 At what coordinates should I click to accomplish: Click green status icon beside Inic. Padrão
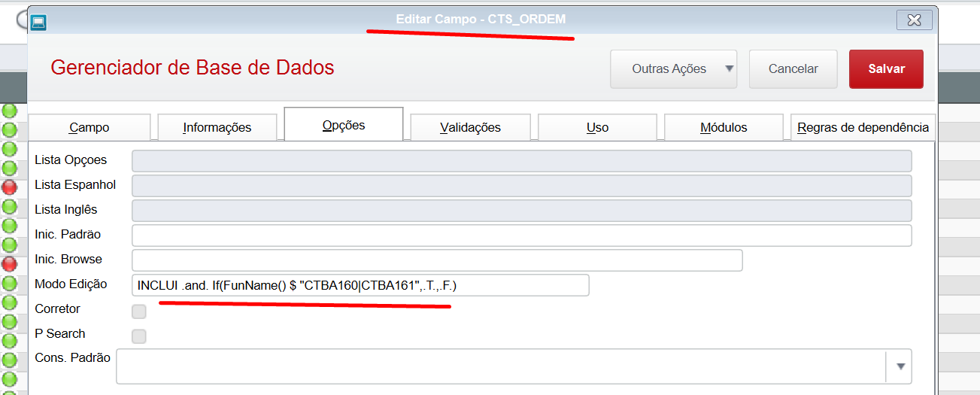9,245
